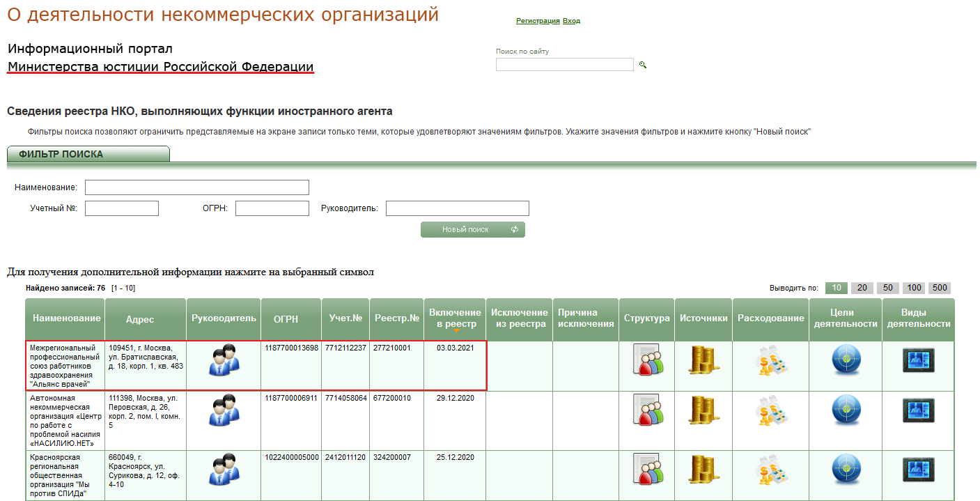Open the Руководитель people icon for Мы против СПИДа

(224, 469)
